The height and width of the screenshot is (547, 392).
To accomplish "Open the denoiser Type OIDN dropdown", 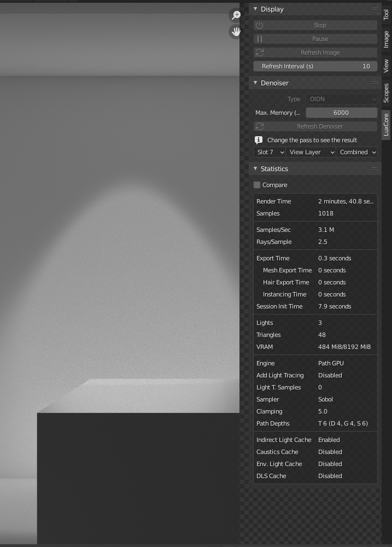I will point(341,99).
